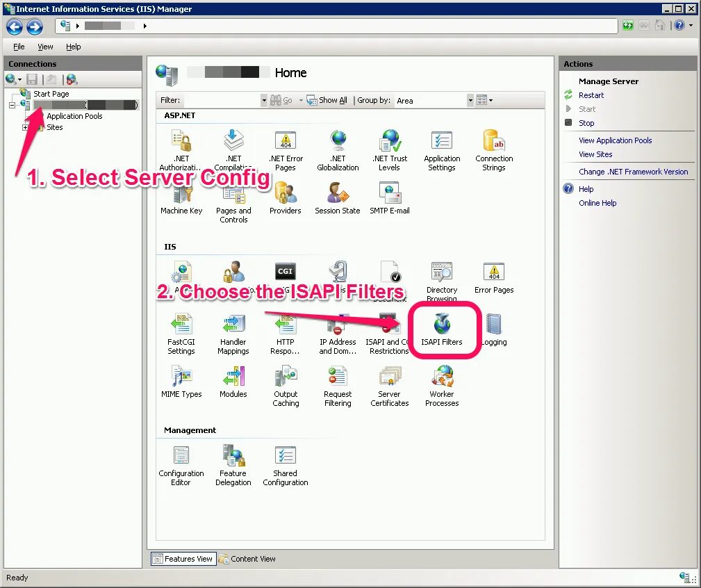Open Modules feature icon

tap(233, 382)
